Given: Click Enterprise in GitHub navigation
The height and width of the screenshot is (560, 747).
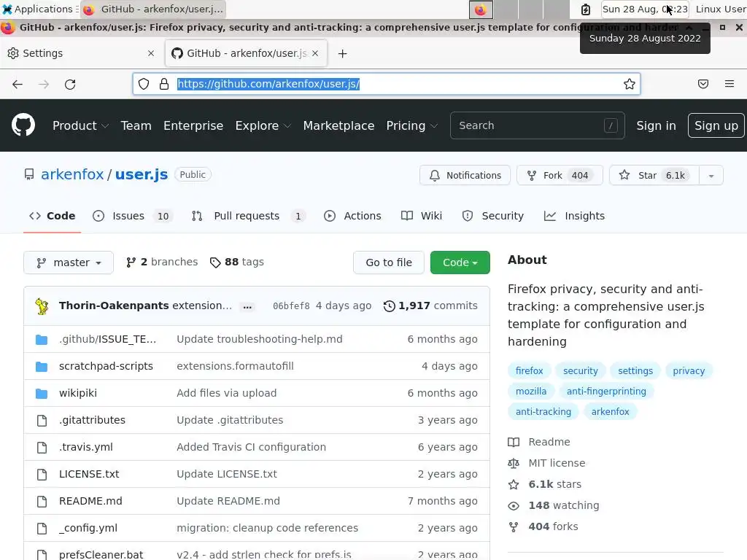Looking at the screenshot, I should pos(193,125).
